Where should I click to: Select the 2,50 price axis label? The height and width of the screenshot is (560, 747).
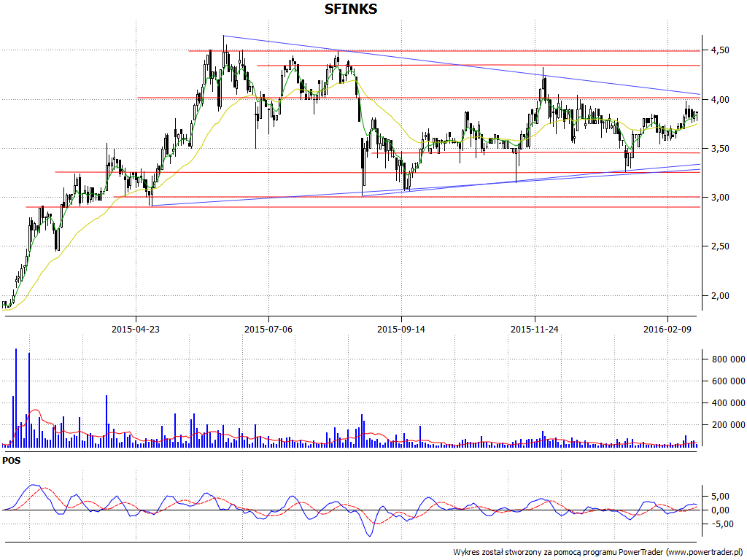click(719, 246)
